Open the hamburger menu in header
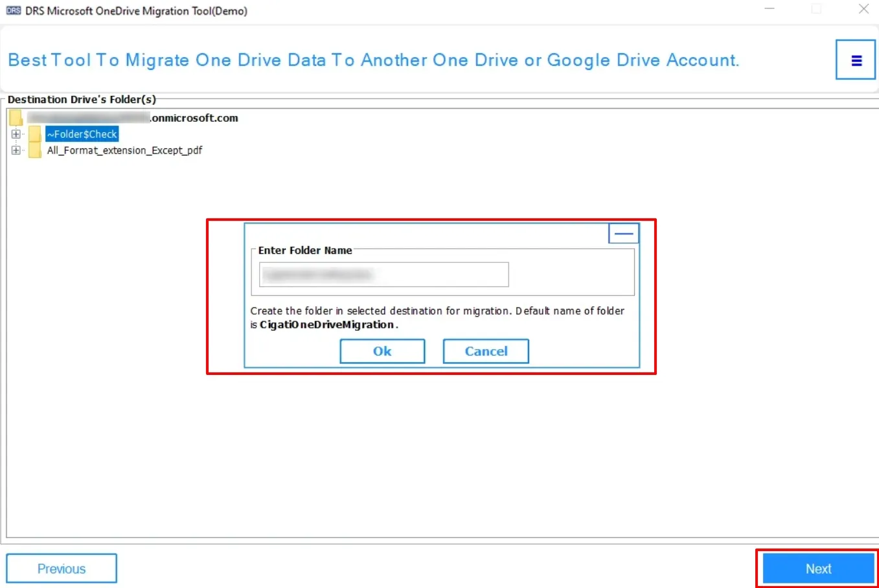879x588 pixels. [856, 60]
